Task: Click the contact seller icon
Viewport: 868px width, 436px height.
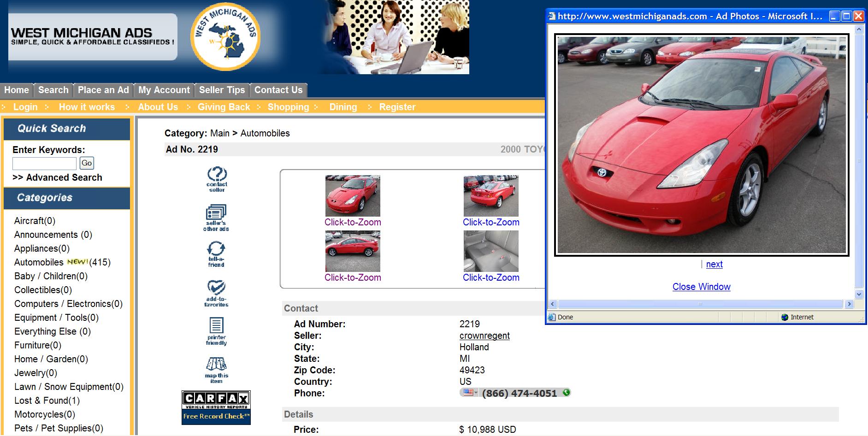Action: coord(217,179)
